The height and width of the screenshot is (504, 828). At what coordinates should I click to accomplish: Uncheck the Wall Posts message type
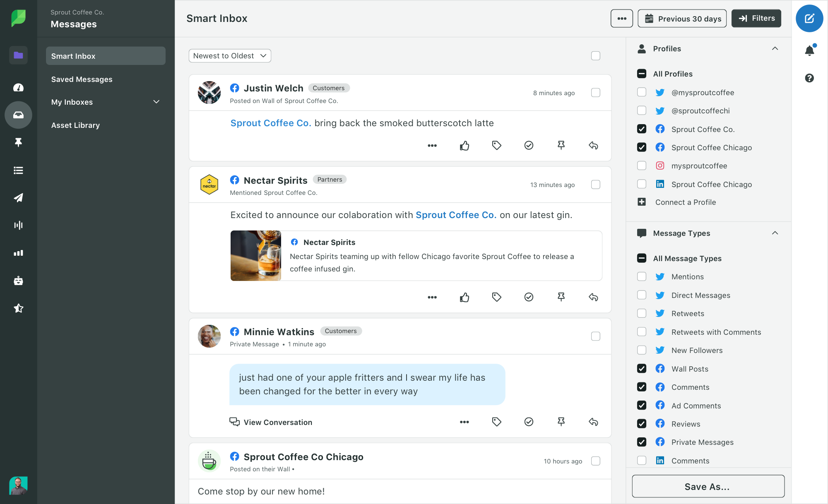pyautogui.click(x=642, y=369)
